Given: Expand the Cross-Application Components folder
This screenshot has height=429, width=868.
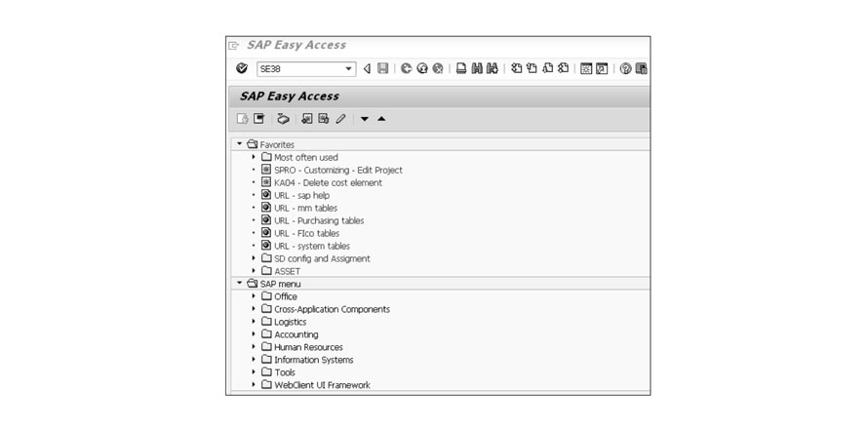Looking at the screenshot, I should tap(254, 308).
